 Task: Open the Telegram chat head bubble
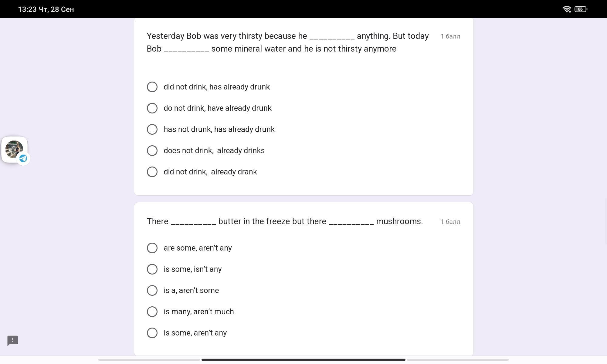[x=15, y=150]
